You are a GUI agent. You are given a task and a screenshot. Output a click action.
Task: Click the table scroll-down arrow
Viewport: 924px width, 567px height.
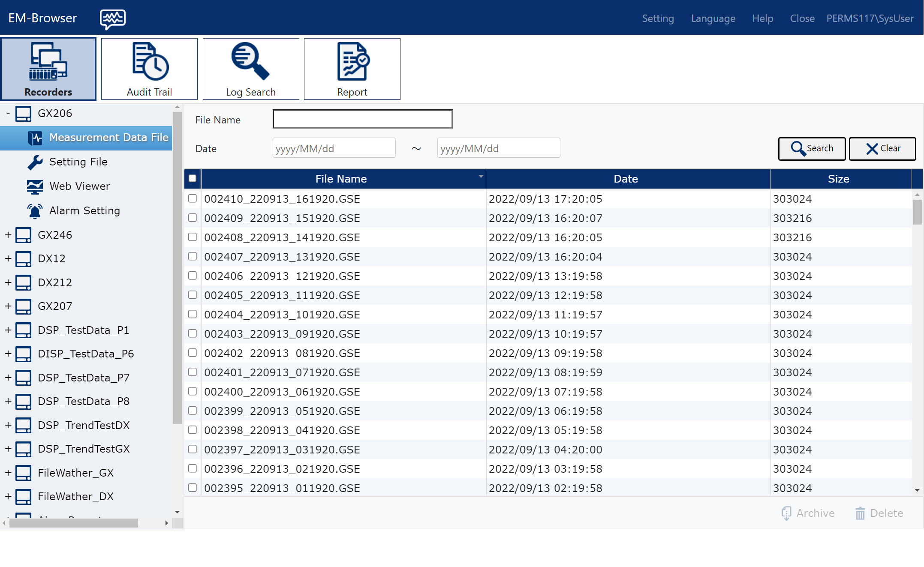[917, 490]
